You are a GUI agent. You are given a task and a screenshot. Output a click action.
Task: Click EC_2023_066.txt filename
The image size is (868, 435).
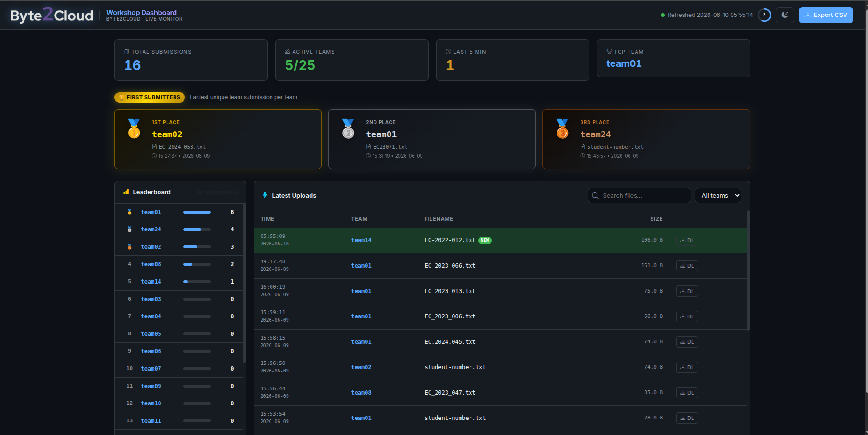point(450,266)
